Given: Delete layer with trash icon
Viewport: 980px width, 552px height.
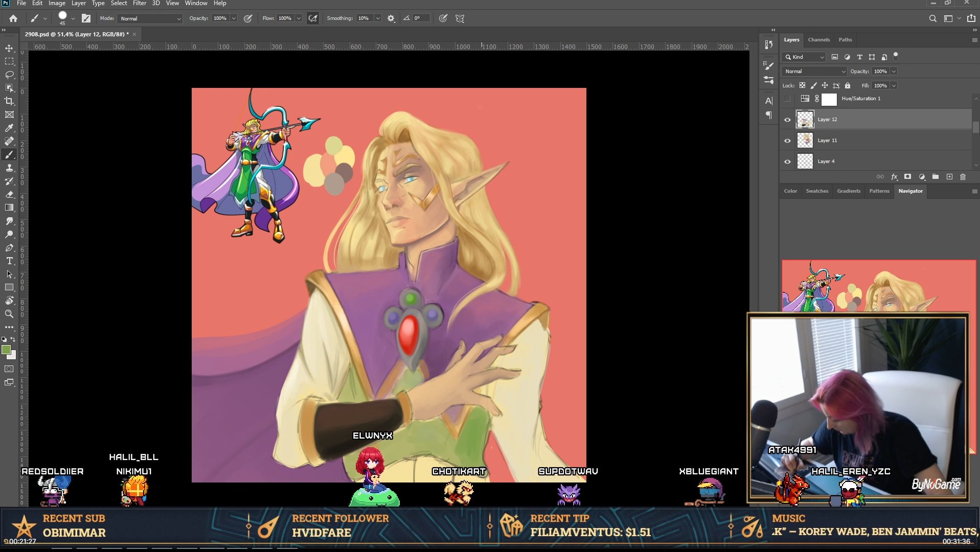Looking at the screenshot, I should click(963, 177).
